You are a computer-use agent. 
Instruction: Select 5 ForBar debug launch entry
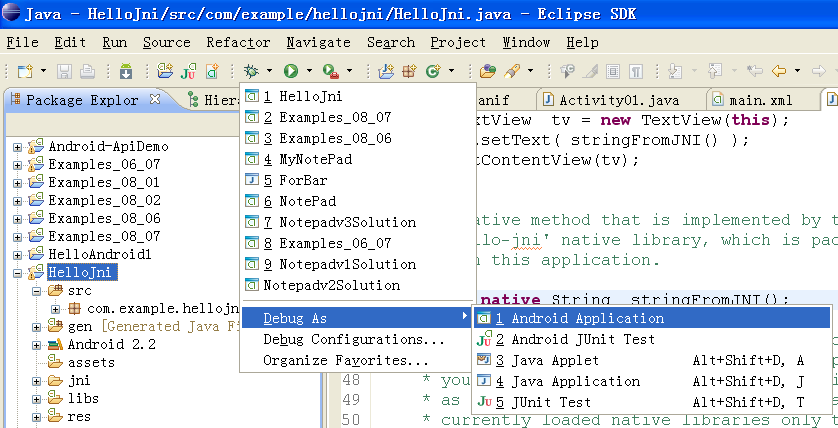pos(358,180)
